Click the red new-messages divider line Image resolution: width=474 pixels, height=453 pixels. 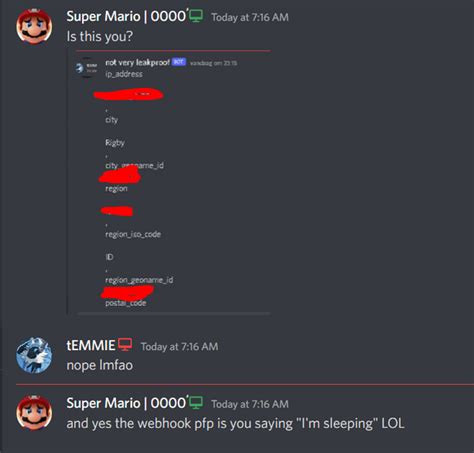(x=245, y=384)
